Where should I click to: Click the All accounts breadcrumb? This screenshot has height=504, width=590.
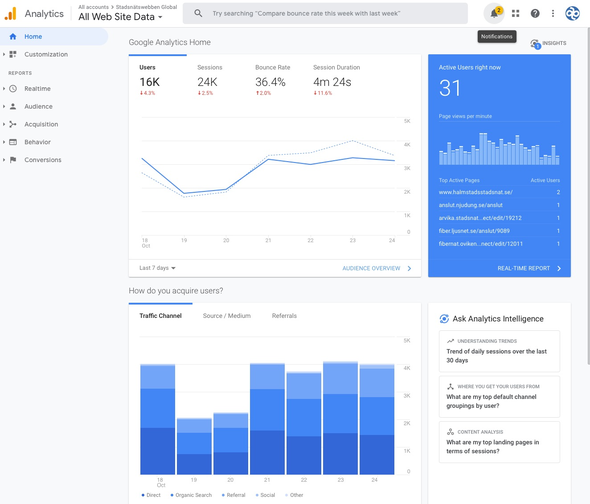pyautogui.click(x=93, y=7)
